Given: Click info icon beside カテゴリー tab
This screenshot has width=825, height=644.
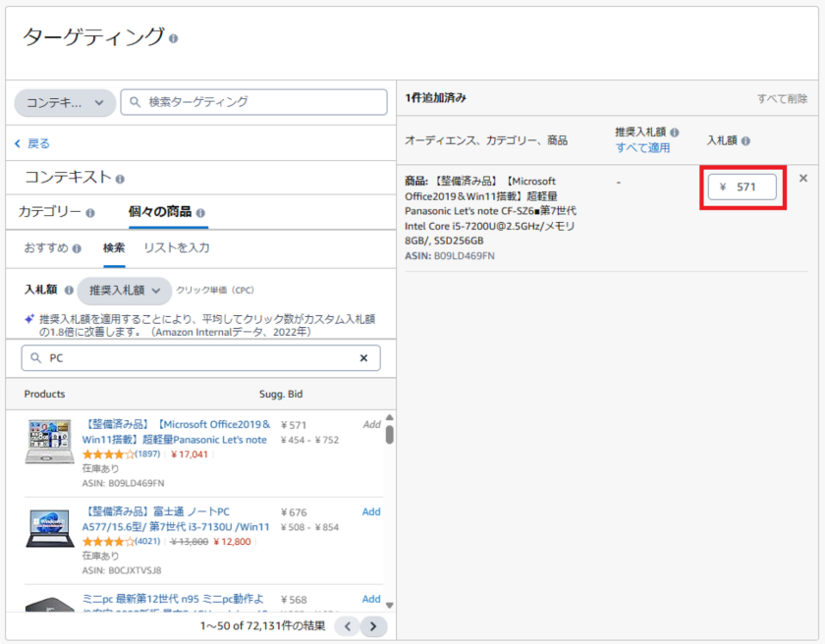Looking at the screenshot, I should tap(90, 212).
